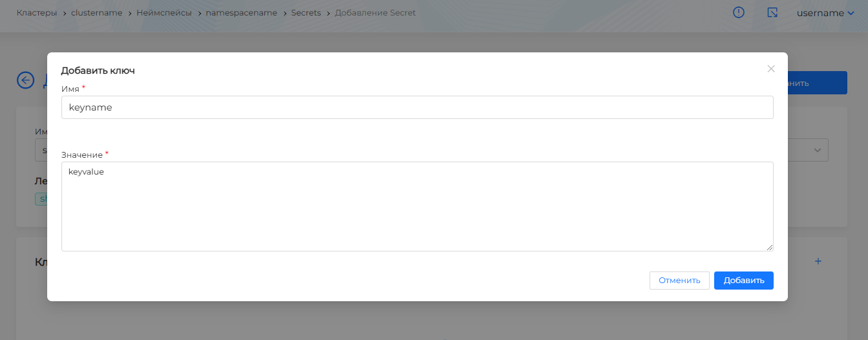The height and width of the screenshot is (340, 868).
Task: Click Добавление Secret breadcrumb item
Action: pos(376,13)
